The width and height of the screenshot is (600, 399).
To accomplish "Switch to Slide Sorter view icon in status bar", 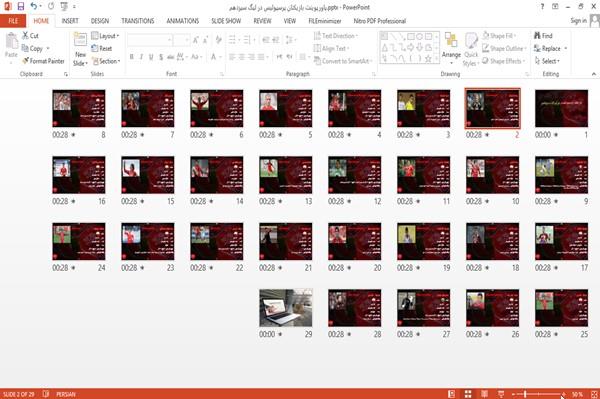I will click(x=468, y=394).
